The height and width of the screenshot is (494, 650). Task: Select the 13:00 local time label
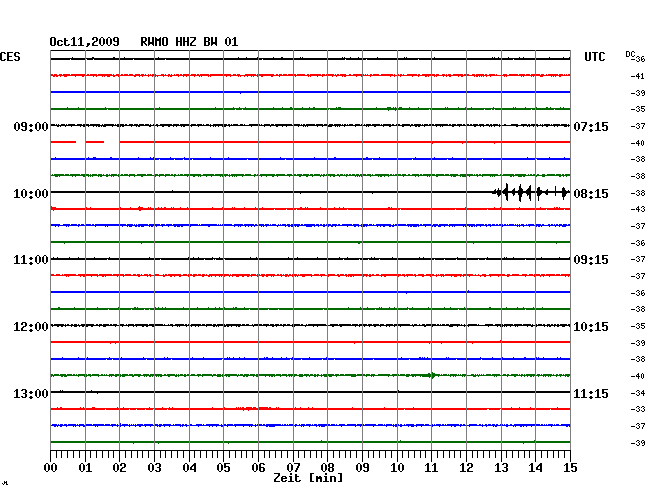click(x=31, y=393)
